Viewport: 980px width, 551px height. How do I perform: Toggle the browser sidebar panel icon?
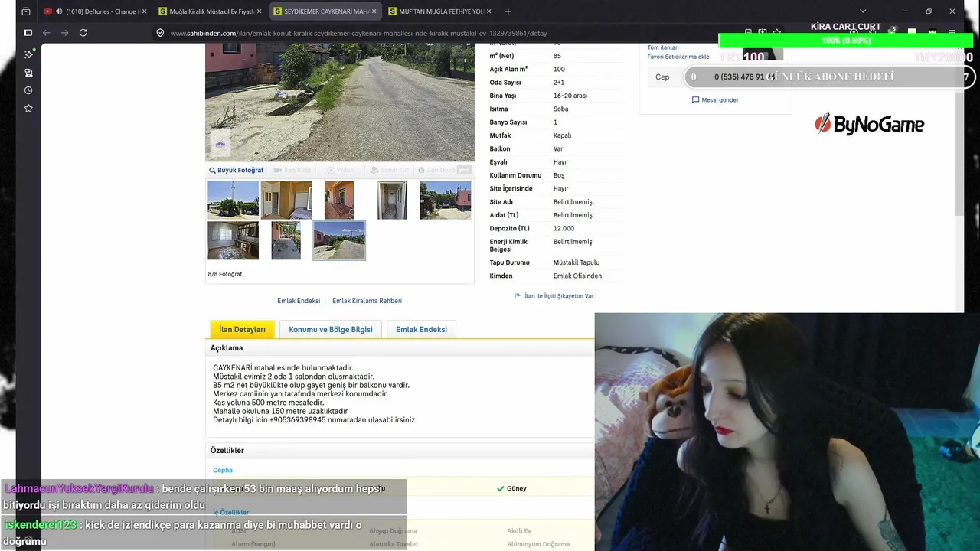click(x=28, y=33)
